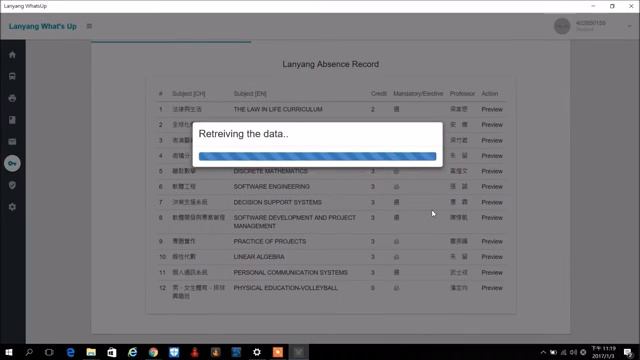Preview SOFTWARE DEVELOPMENT AND PROJECT MANAGEMENT

tap(492, 218)
